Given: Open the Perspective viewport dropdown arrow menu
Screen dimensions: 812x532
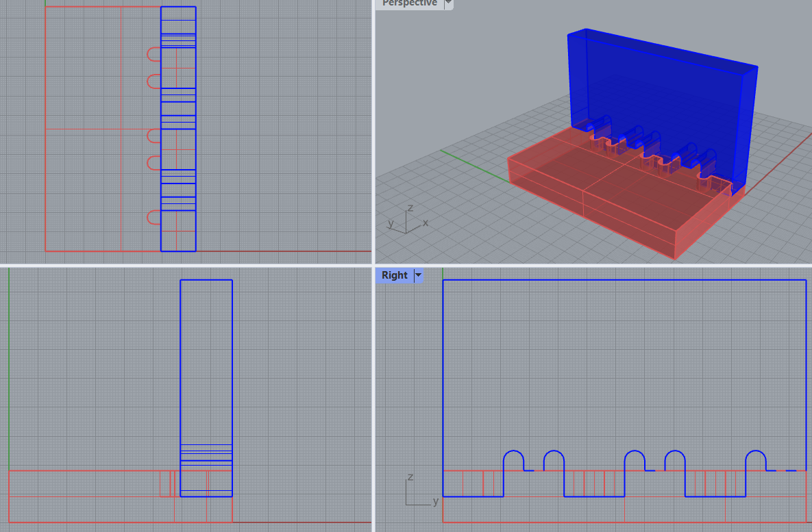Looking at the screenshot, I should (x=448, y=3).
